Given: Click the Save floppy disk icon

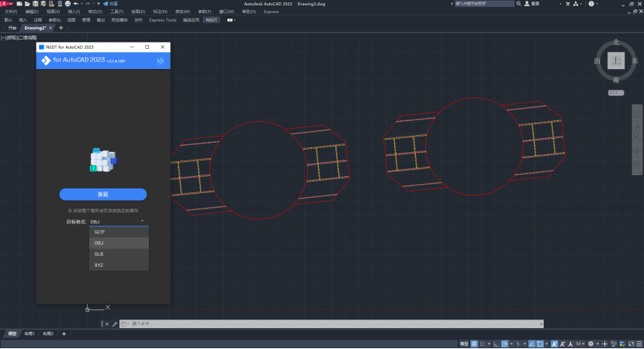Looking at the screenshot, I should [36, 4].
